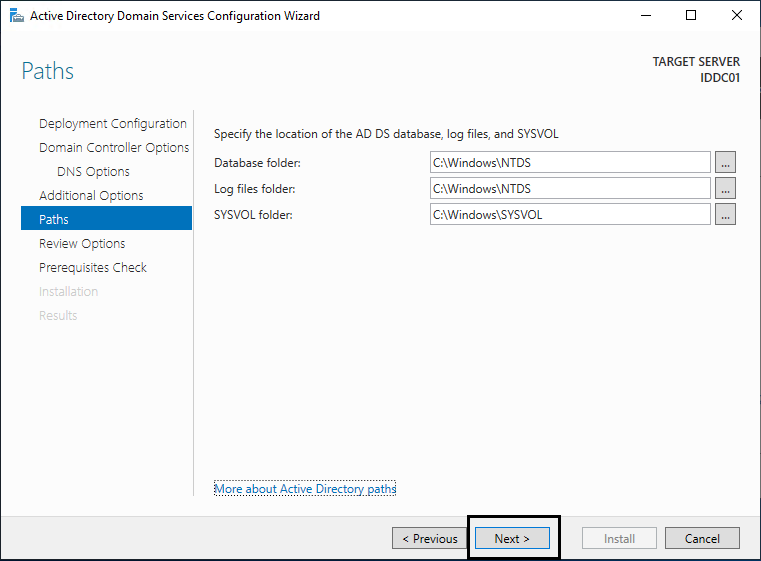Click the wizard window title text

[175, 16]
